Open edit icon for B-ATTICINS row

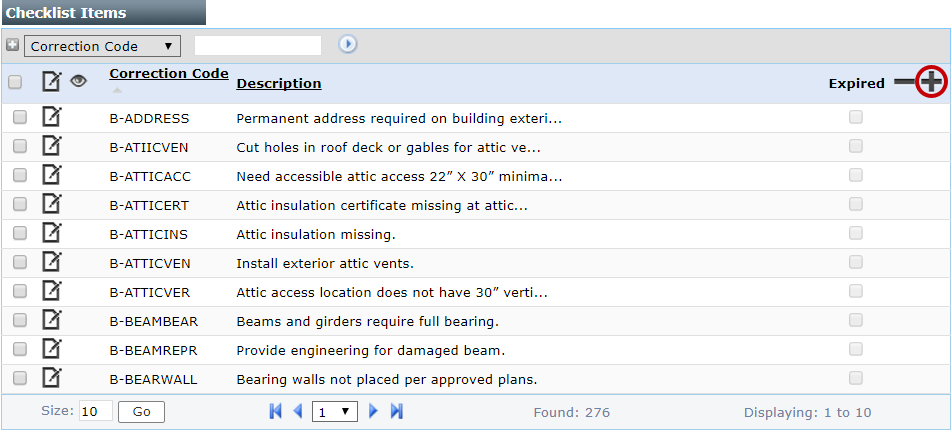51,234
